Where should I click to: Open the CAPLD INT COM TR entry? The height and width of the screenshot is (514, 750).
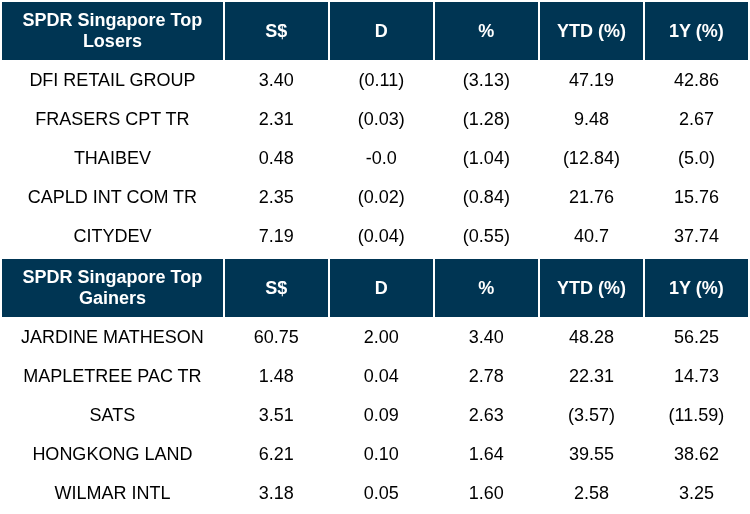point(112,197)
